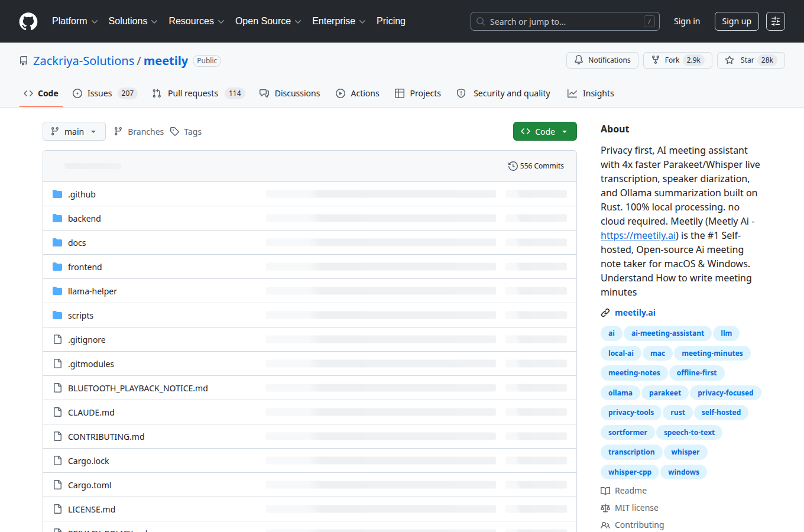This screenshot has width=804, height=532.
Task: Click the CLAUDE.md file icon
Action: coord(57,413)
